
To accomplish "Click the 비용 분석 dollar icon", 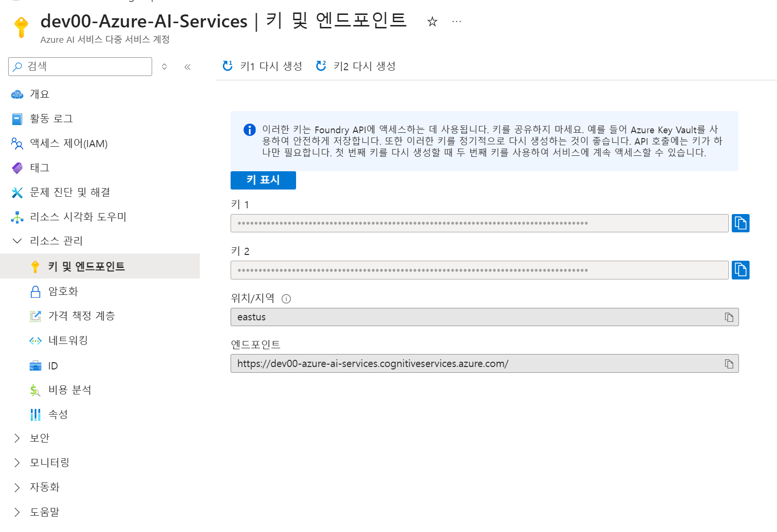I will click(x=35, y=390).
